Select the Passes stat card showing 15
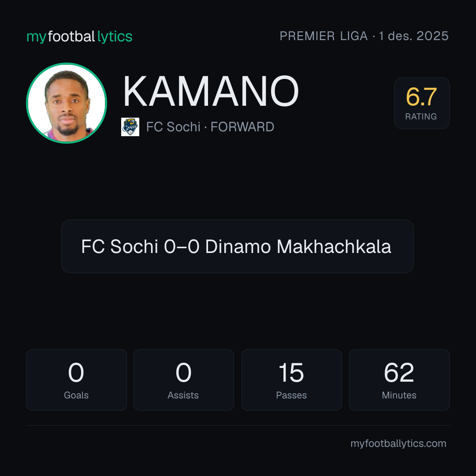This screenshot has width=476, height=476. 291,380
